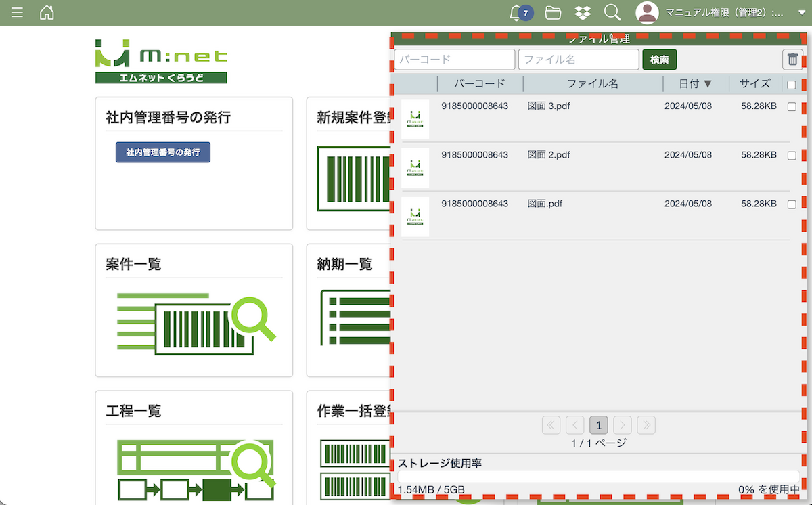The height and width of the screenshot is (505, 812).
Task: Click the trash delete icon
Action: (x=792, y=60)
